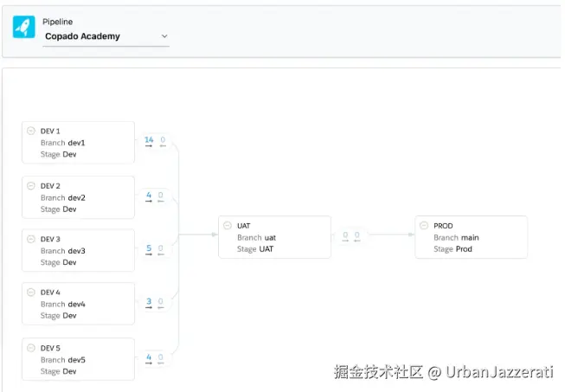Open DEV 1's 14 pending promotions
Image resolution: width=565 pixels, height=392 pixels.
point(149,140)
